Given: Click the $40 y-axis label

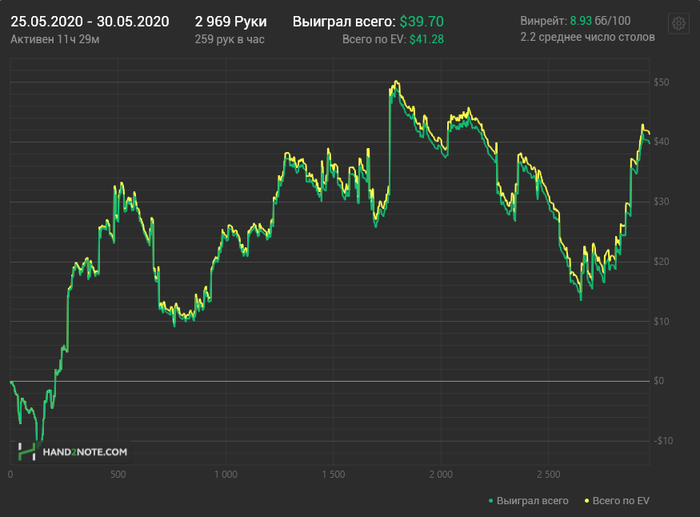Looking at the screenshot, I should pyautogui.click(x=661, y=142).
